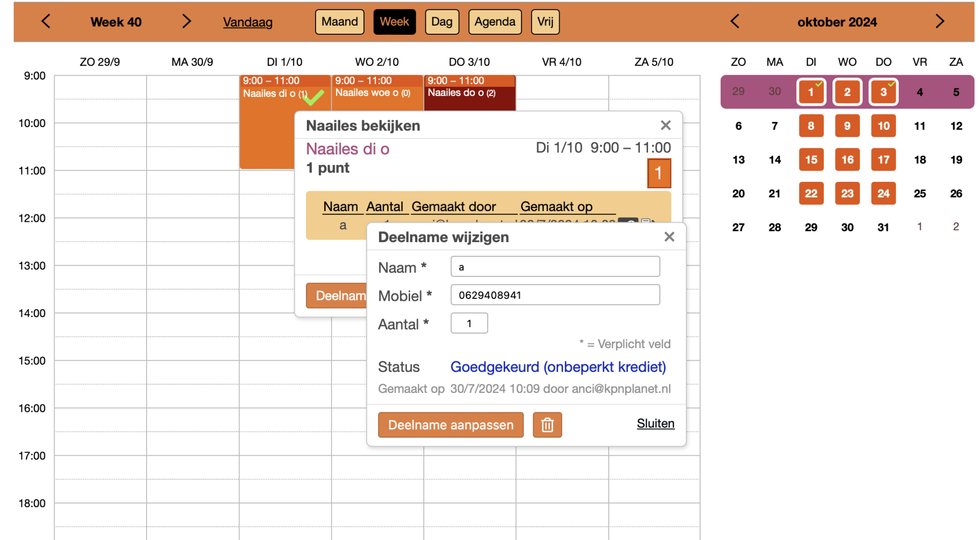Image resolution: width=980 pixels, height=540 pixels.
Task: Select October 16 in the mini calendar
Action: click(x=847, y=160)
